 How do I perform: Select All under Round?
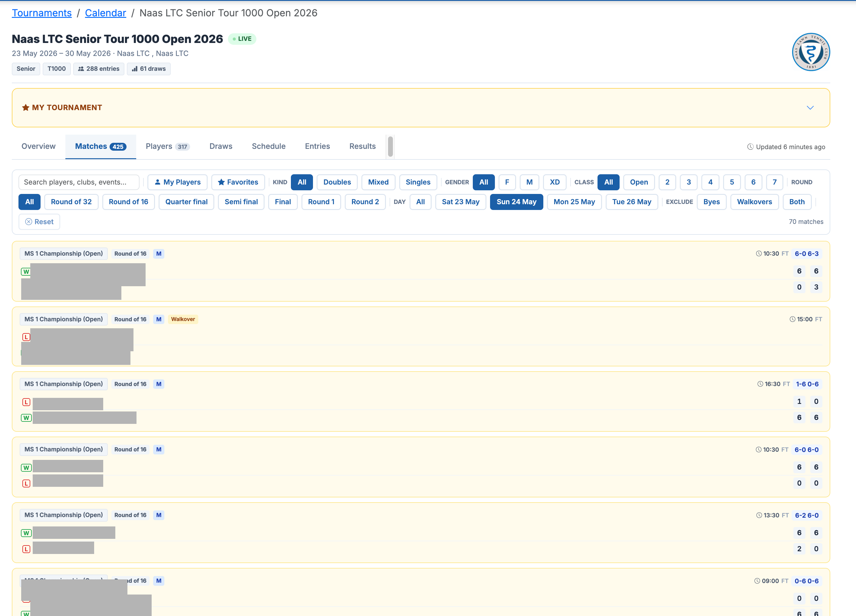(29, 202)
